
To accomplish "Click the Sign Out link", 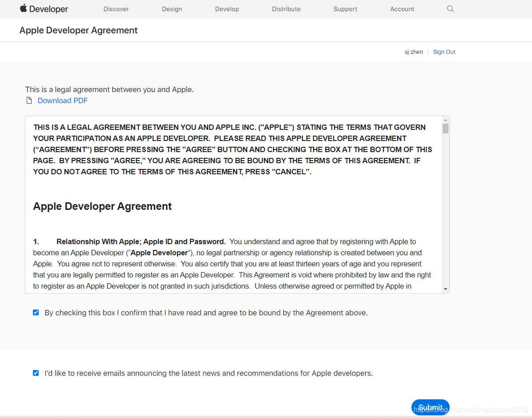I will 444,52.
